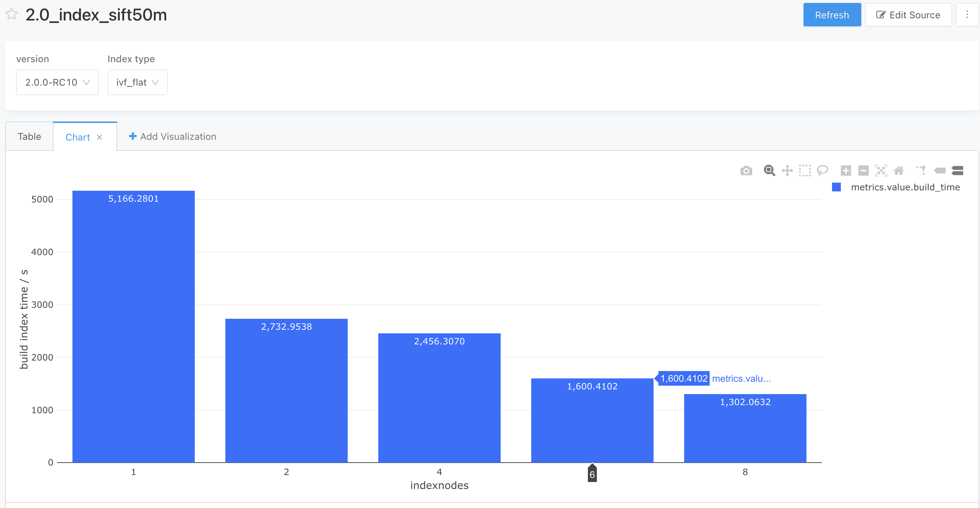Open the Index type dropdown showing ivf_flat
The height and width of the screenshot is (508, 980).
[137, 82]
